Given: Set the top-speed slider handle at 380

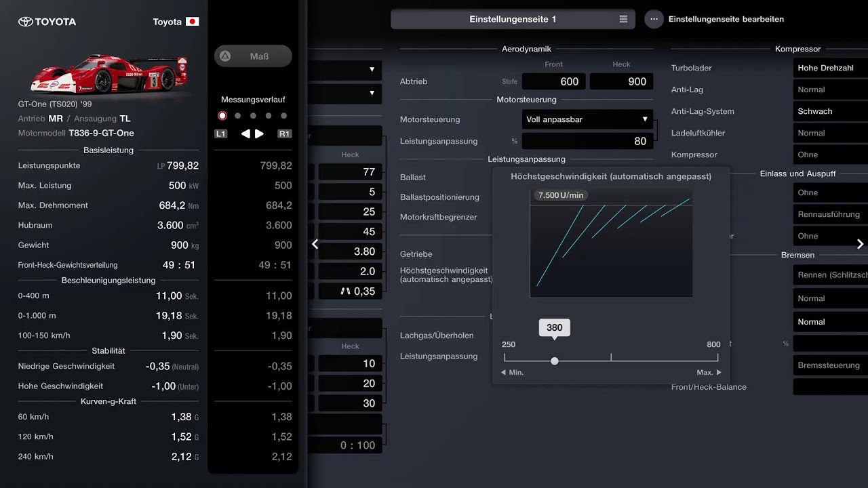Looking at the screenshot, I should tap(555, 361).
